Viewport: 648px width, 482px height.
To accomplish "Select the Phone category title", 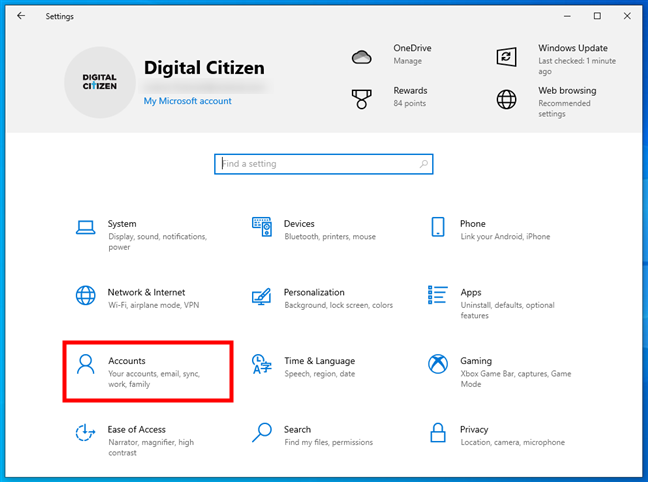I will [473, 224].
